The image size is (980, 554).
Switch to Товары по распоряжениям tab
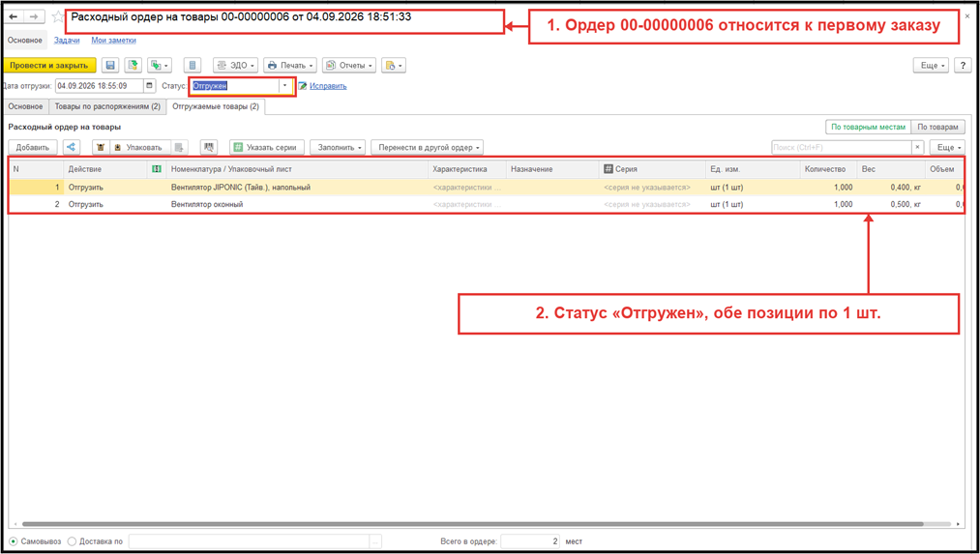(107, 106)
